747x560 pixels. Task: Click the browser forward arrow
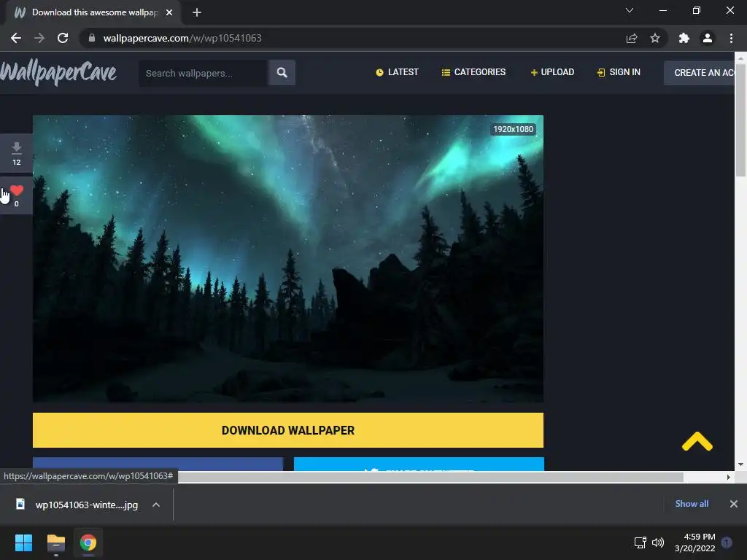(x=39, y=38)
